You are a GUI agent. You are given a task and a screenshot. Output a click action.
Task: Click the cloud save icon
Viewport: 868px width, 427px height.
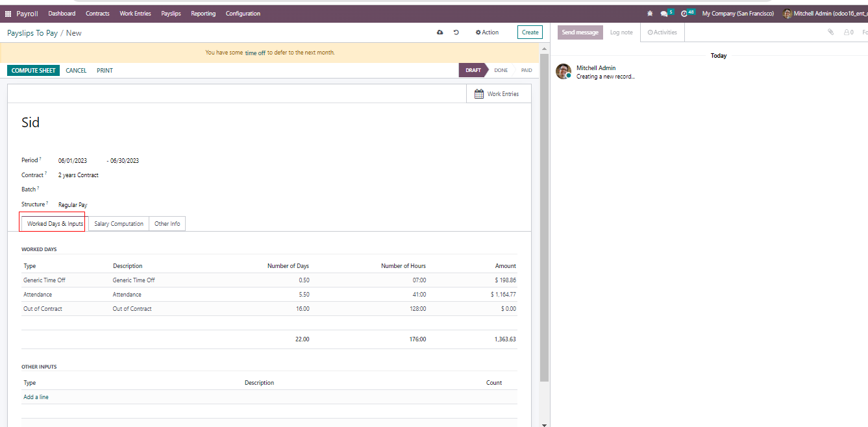(x=440, y=32)
